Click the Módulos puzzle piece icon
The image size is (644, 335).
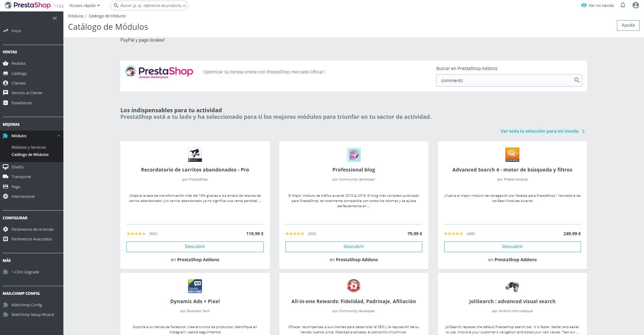click(6, 136)
